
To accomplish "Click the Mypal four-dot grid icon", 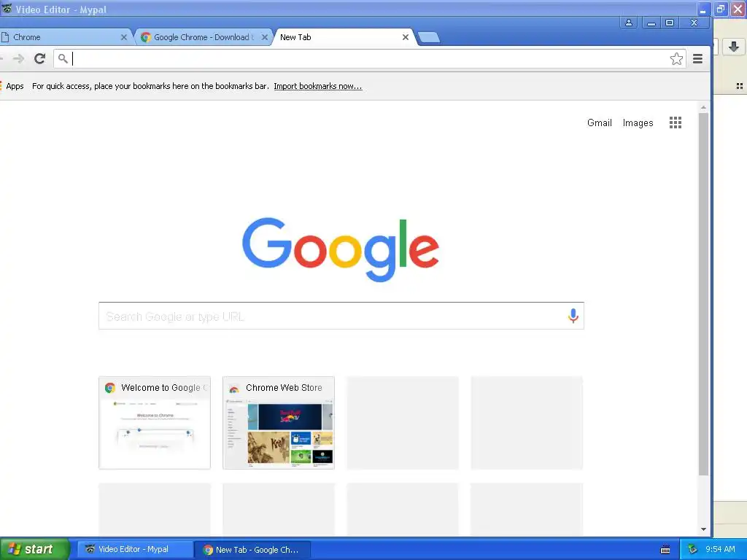I will click(740, 86).
